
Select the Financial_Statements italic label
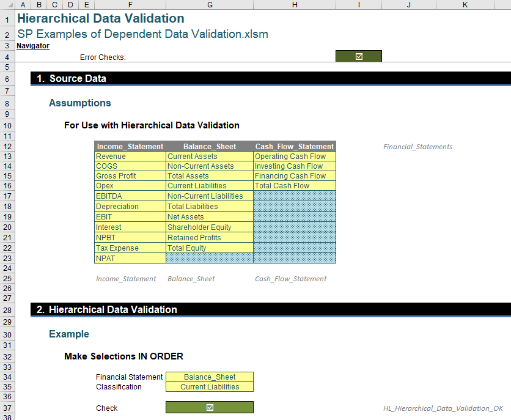(417, 147)
